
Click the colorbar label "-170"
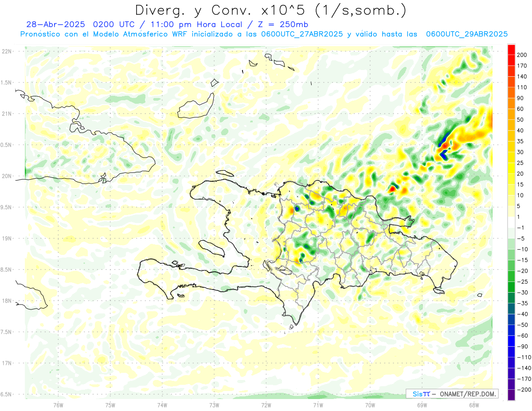click(525, 379)
